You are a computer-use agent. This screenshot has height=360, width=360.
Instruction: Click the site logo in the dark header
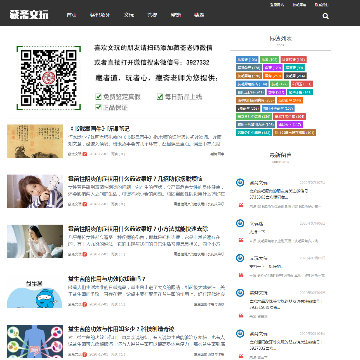pos(29,15)
